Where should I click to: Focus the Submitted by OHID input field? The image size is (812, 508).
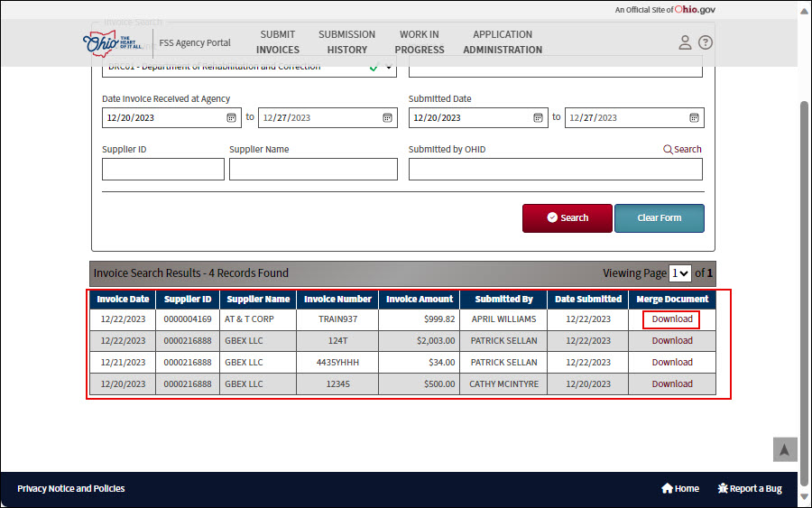(556, 170)
